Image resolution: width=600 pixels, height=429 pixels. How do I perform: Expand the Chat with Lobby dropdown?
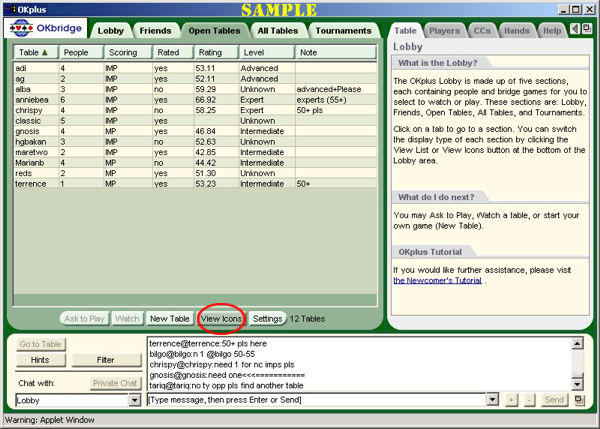pyautogui.click(x=135, y=400)
